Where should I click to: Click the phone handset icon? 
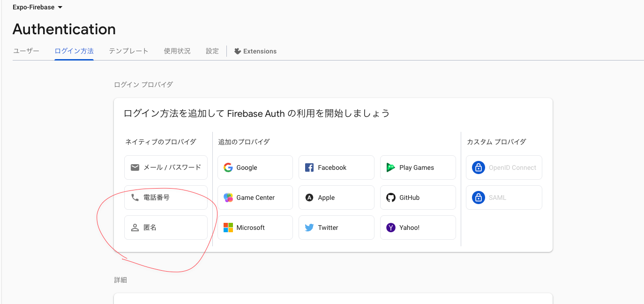(135, 198)
